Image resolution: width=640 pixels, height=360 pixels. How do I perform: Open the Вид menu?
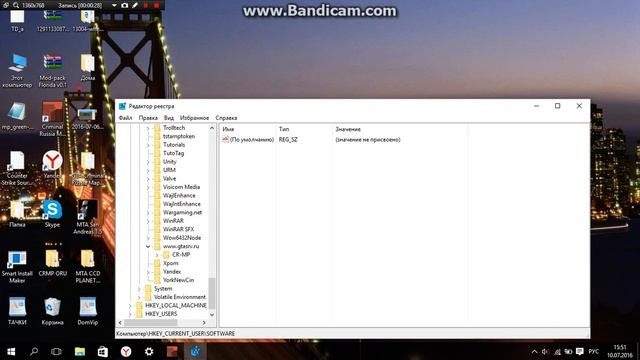click(169, 118)
